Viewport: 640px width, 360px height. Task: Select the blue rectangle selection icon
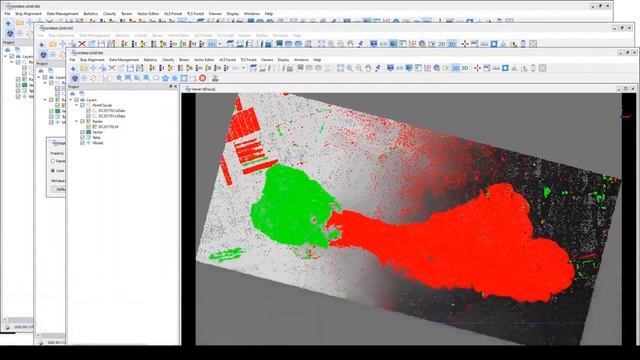pyautogui.click(x=184, y=78)
